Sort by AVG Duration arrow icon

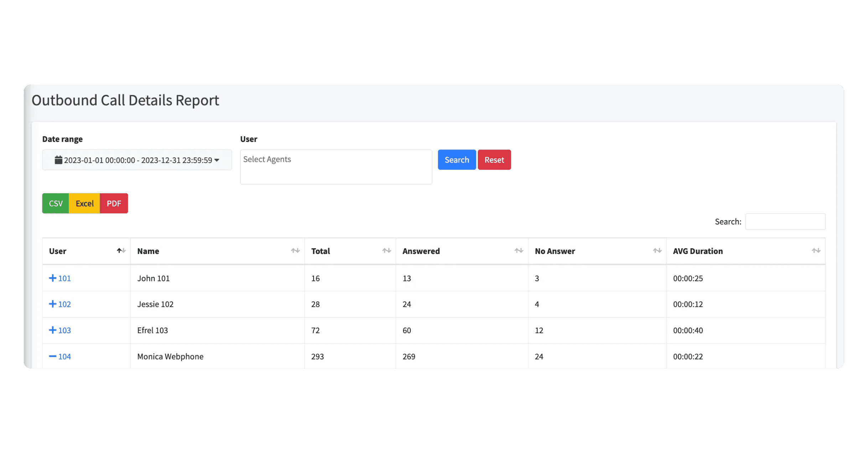coord(816,251)
